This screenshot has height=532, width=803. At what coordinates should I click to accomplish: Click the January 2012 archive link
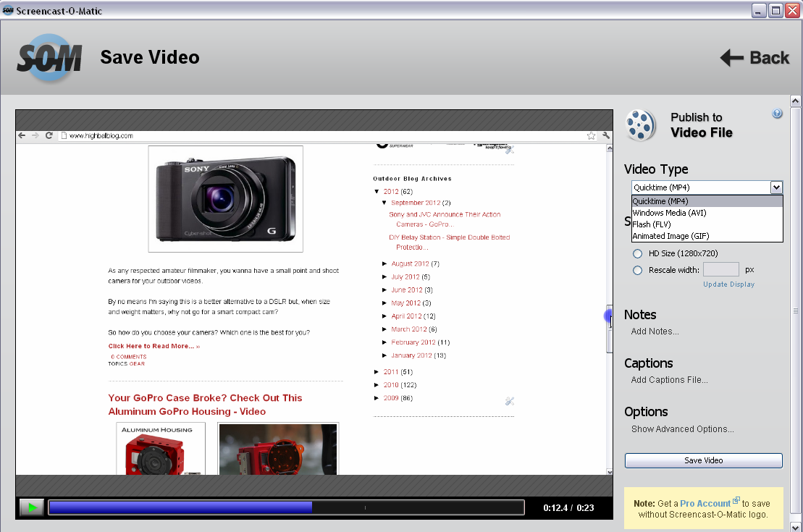[x=411, y=355]
